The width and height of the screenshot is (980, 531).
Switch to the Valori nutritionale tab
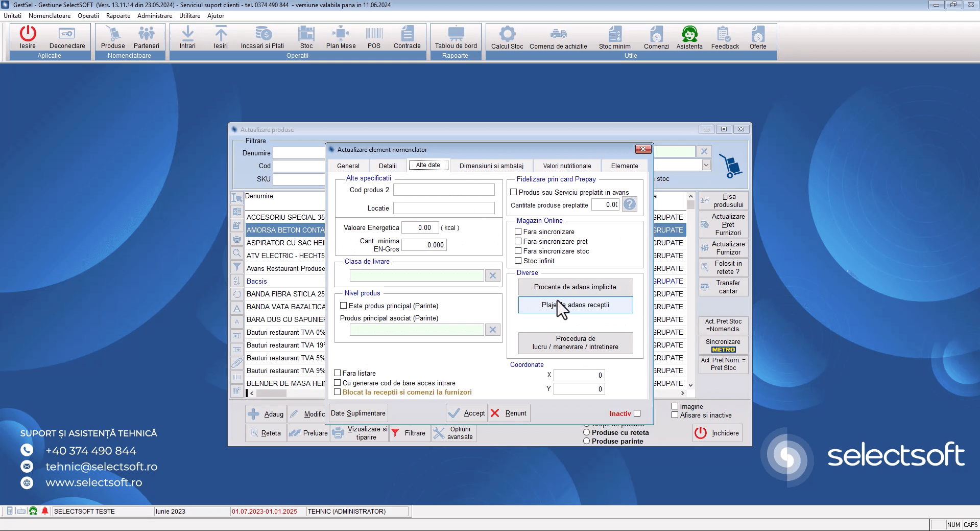click(x=567, y=166)
